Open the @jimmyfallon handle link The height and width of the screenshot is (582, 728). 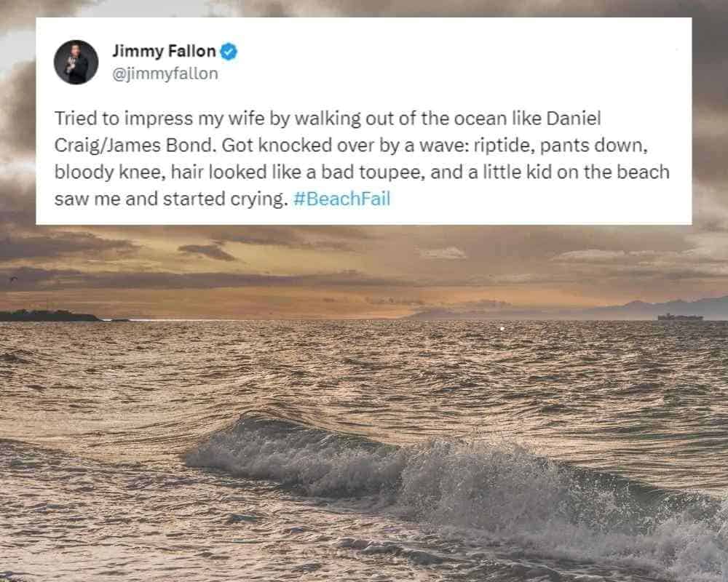pyautogui.click(x=165, y=73)
